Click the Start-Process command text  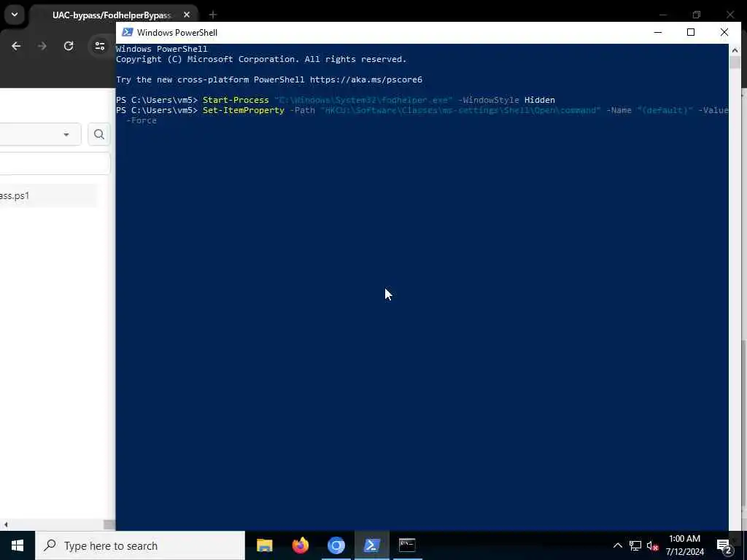[x=236, y=100]
